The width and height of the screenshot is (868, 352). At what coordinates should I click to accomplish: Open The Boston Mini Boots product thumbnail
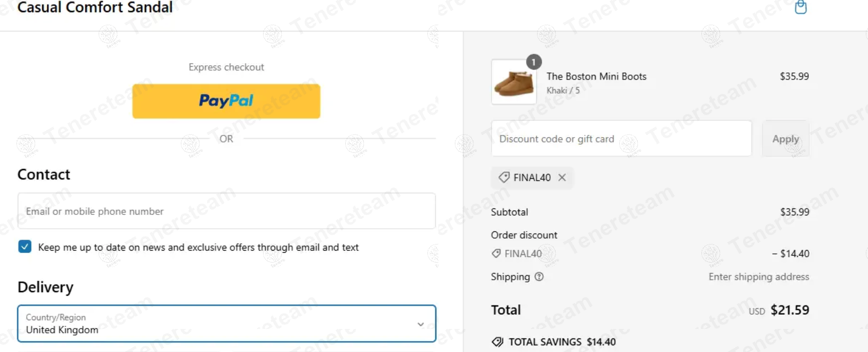tap(514, 82)
